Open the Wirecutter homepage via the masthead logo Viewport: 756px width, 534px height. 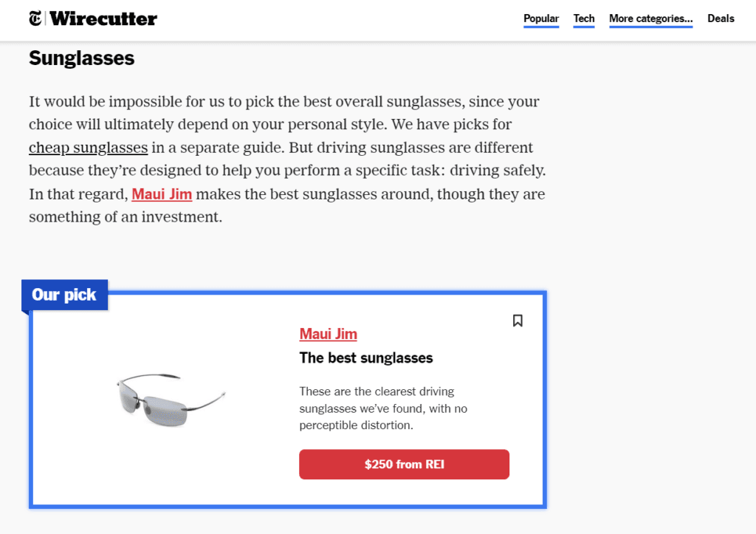pyautogui.click(x=103, y=18)
